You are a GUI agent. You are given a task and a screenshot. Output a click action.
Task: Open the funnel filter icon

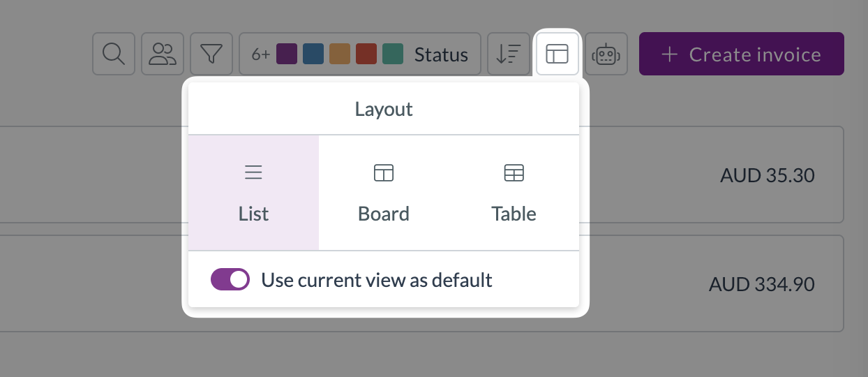point(211,54)
